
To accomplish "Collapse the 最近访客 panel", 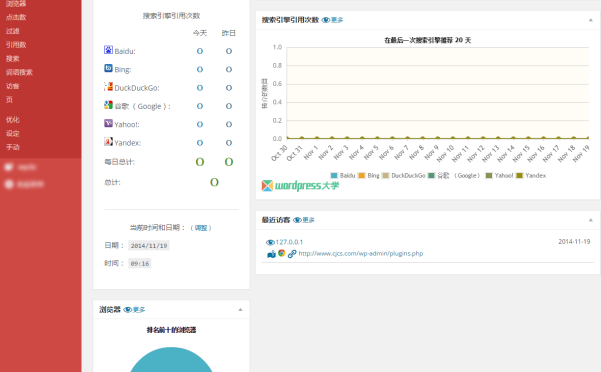I will (591, 220).
